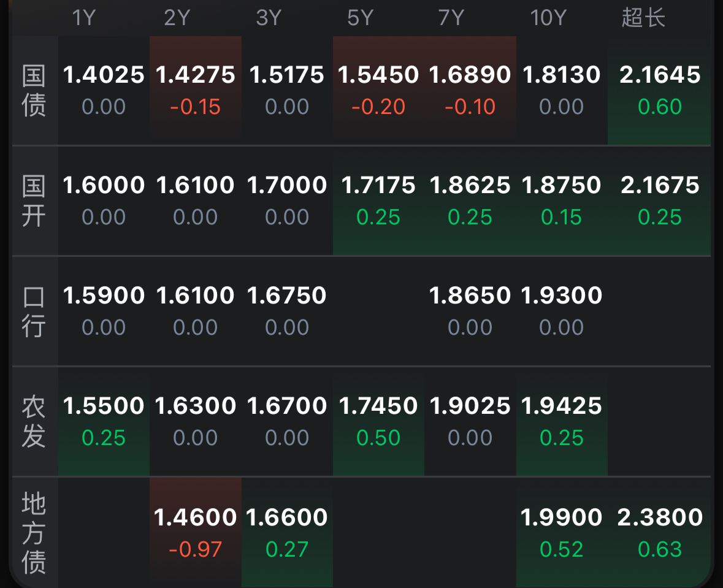Click the 口行 row label
The image size is (723, 588).
[34, 311]
